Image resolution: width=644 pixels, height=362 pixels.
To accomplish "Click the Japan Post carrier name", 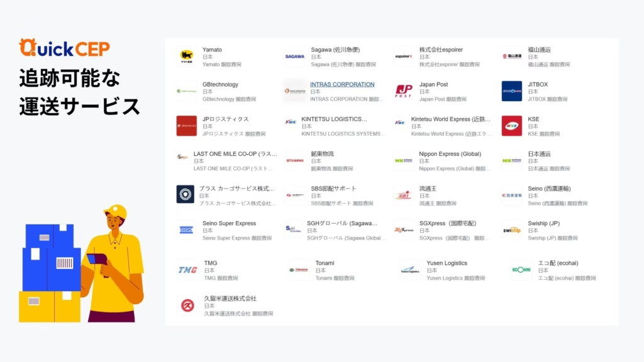I will pyautogui.click(x=433, y=84).
